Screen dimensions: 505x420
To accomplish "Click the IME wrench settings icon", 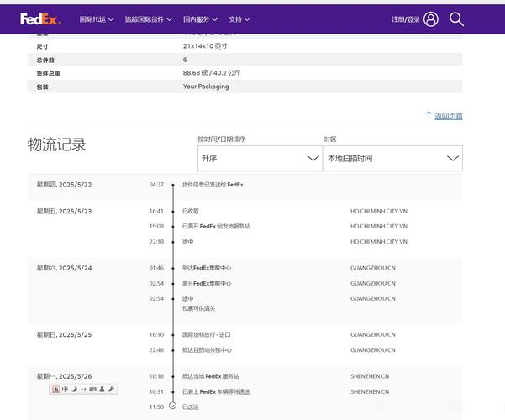I will tap(112, 389).
